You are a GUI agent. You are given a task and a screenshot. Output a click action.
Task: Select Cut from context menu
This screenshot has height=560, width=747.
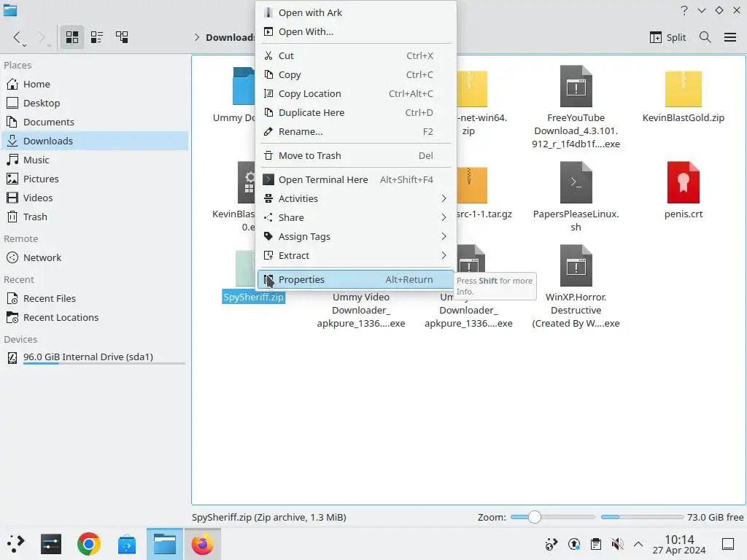tap(355, 55)
